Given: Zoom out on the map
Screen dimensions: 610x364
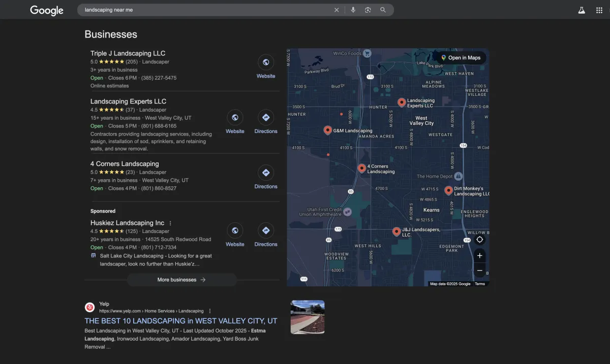Looking at the screenshot, I should tap(479, 271).
